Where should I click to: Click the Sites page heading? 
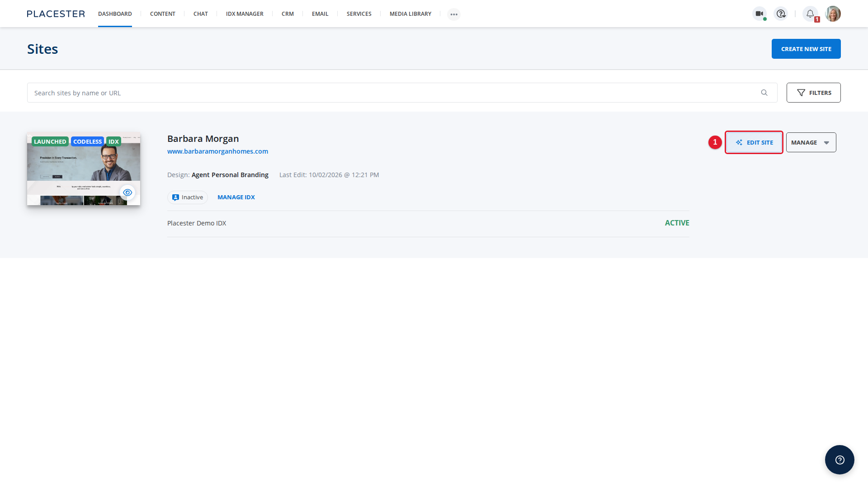42,49
